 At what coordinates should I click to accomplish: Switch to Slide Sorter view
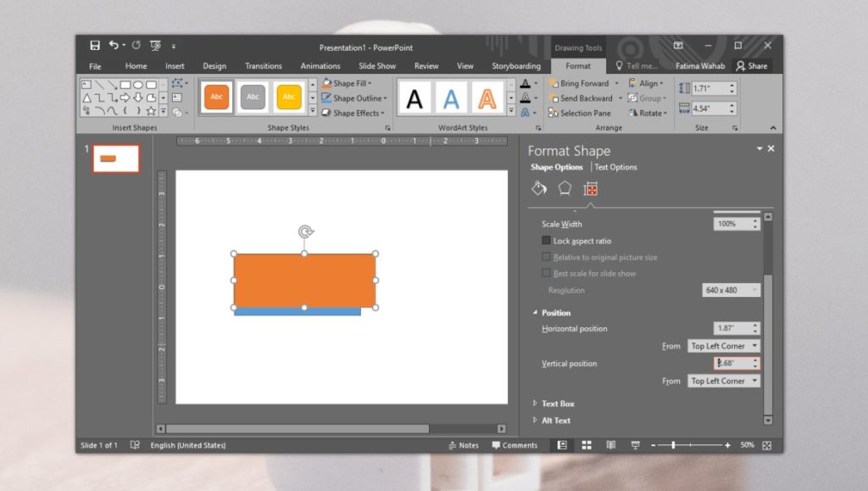(587, 444)
